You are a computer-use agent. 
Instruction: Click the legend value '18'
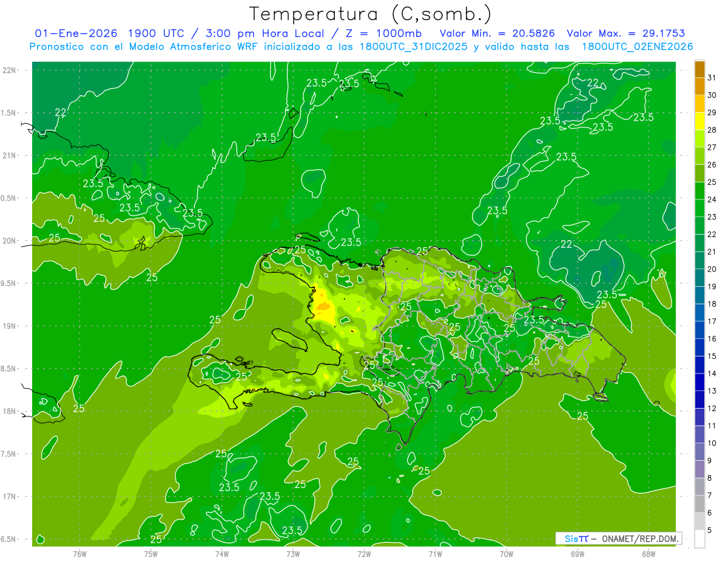point(712,304)
